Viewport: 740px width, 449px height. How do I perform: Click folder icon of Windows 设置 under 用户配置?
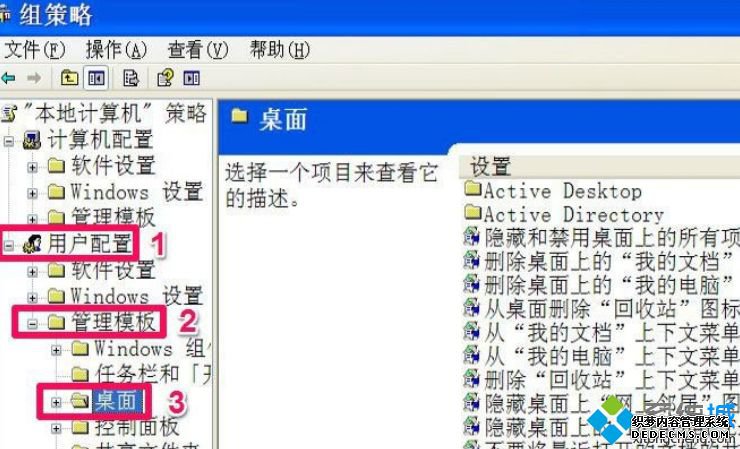tap(56, 297)
